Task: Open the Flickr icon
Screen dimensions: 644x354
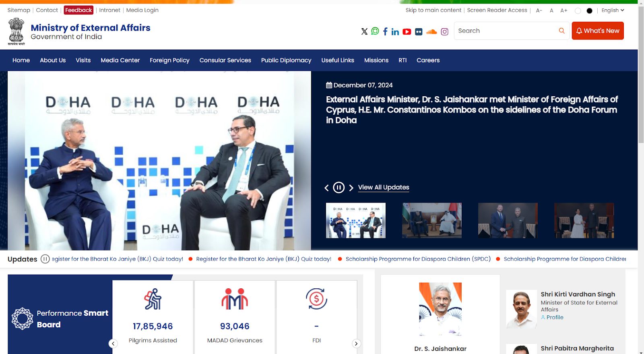Action: click(x=419, y=31)
